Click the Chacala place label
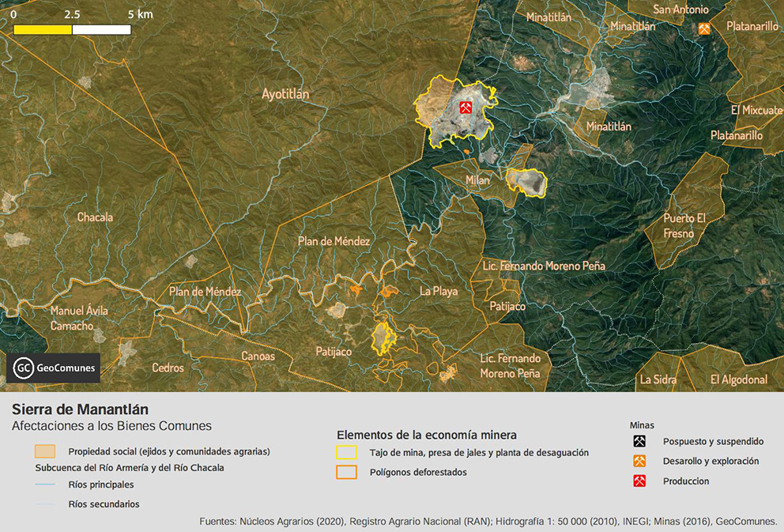This screenshot has height=532, width=784. click(95, 217)
